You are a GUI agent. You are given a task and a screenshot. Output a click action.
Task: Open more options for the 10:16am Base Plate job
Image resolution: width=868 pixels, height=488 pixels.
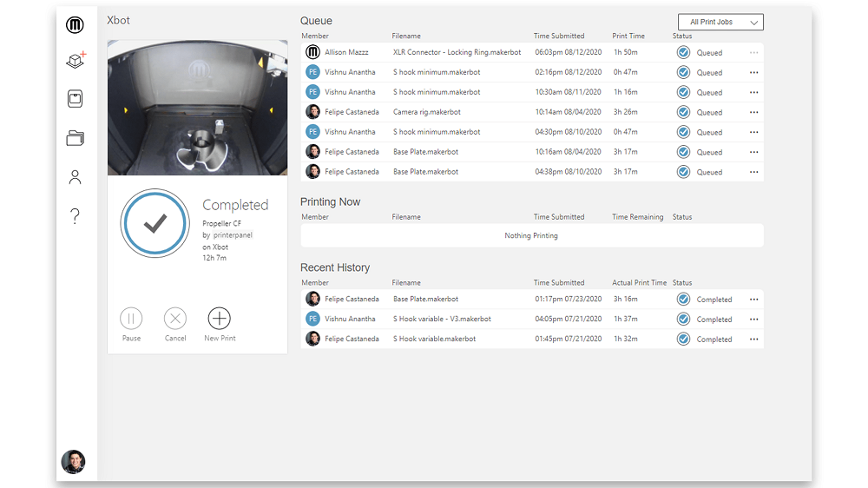[x=754, y=152]
